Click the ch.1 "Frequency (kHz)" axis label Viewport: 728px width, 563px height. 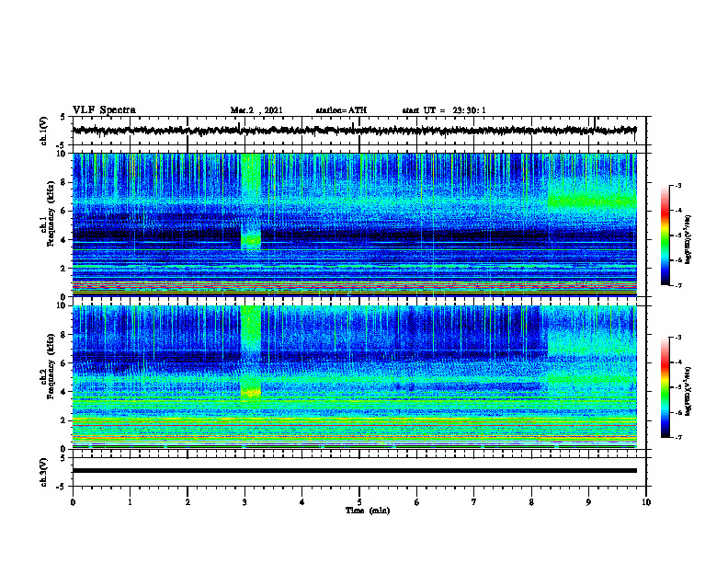click(x=51, y=213)
